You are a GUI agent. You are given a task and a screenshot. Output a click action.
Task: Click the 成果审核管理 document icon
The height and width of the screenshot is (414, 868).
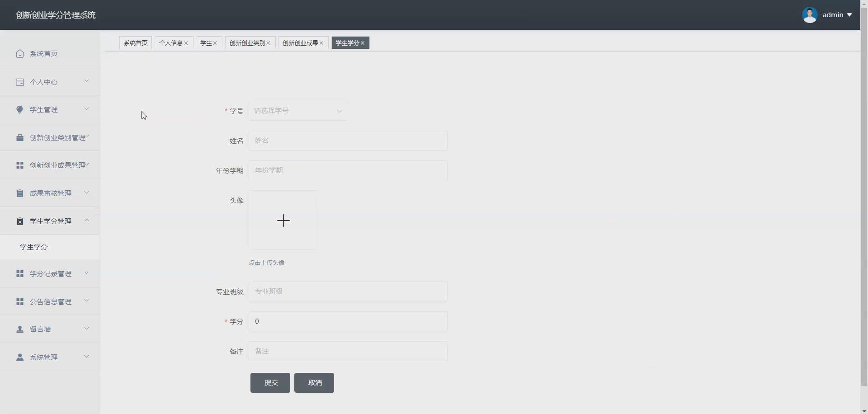20,193
